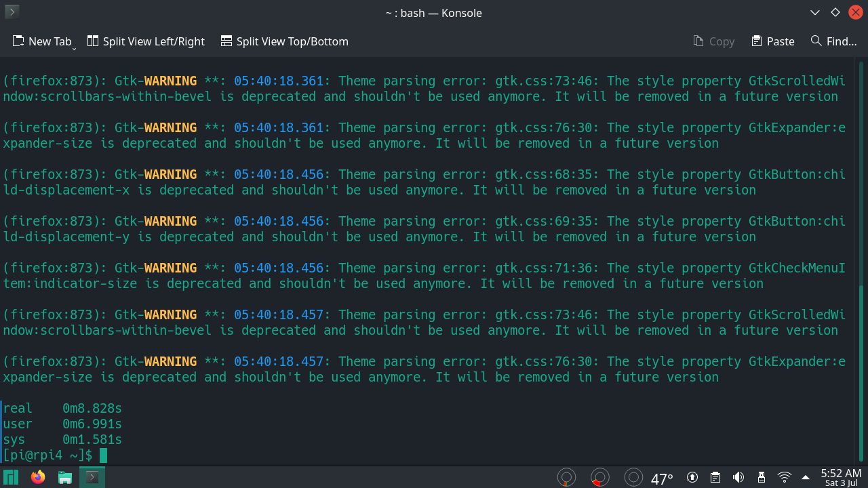Split the view Top/Bottom

pyautogui.click(x=284, y=41)
